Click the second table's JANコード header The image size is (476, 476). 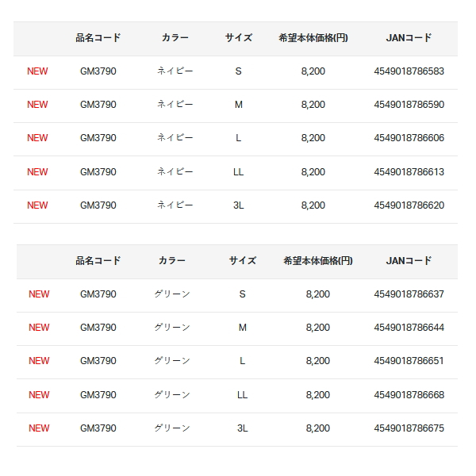click(409, 260)
